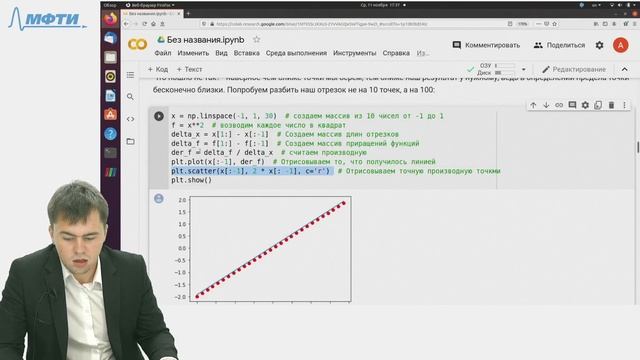
Task: Click clock date in top bar
Action: pos(380,5)
